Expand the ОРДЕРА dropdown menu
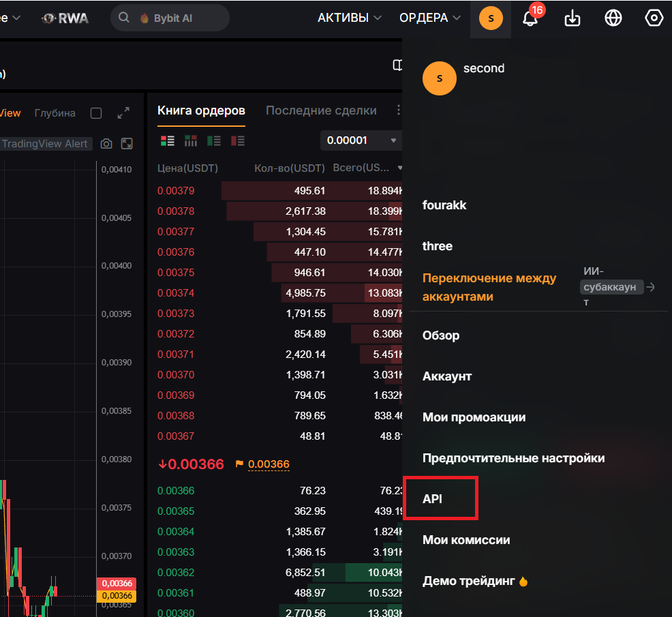Viewport: 672px width, 617px height. [430, 18]
